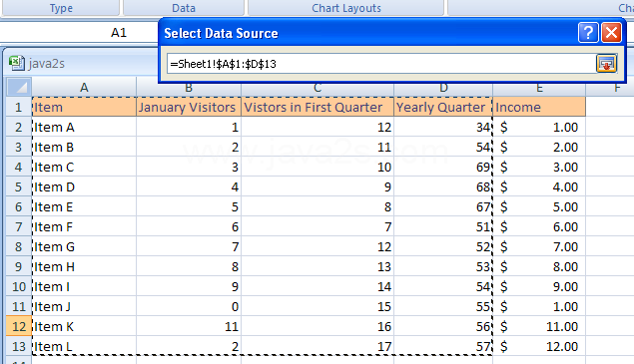Screen dimensions: 634x364
Task: Click January Visitors value 0
Action: tap(189, 306)
